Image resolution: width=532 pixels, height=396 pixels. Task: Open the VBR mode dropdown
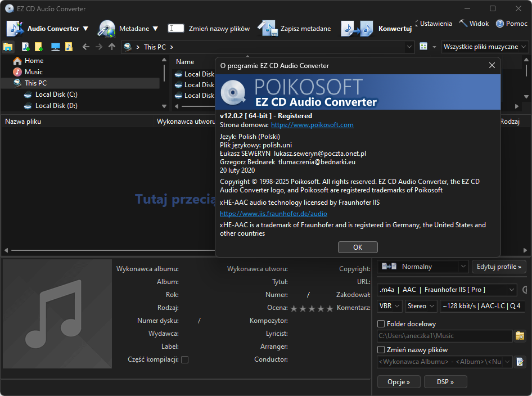[x=390, y=306]
